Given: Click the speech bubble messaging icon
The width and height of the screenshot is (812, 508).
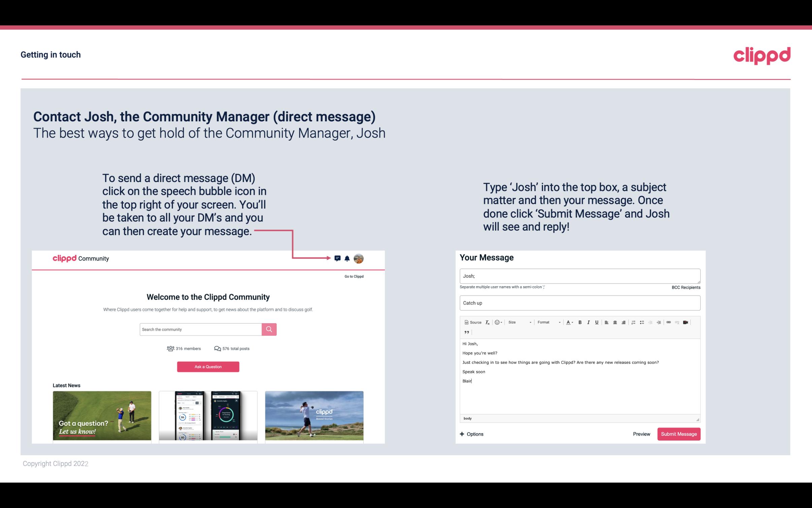Looking at the screenshot, I should point(338,258).
